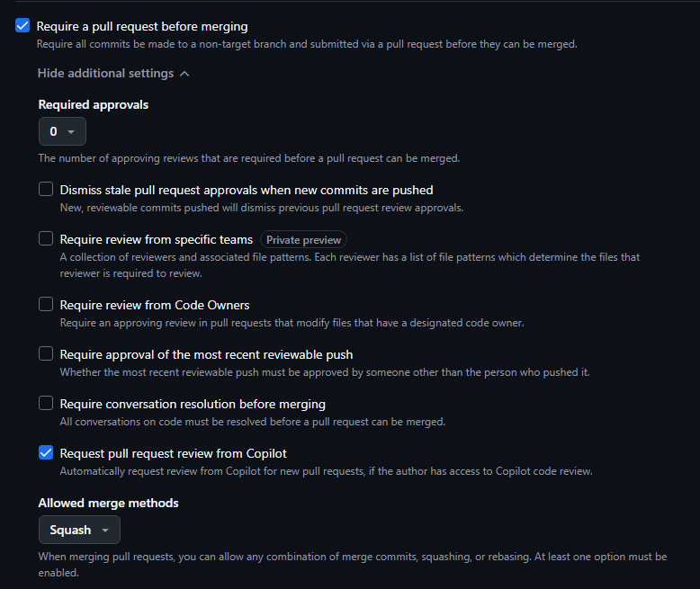
Task: Uncheck Require a pull request before merging
Action: tap(22, 25)
